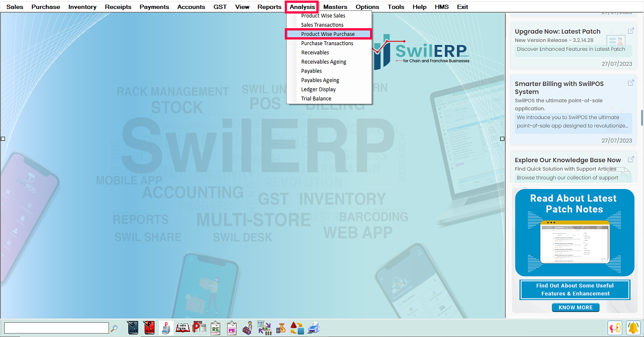Click the notification bell icon
644x337 pixels.
(633, 328)
